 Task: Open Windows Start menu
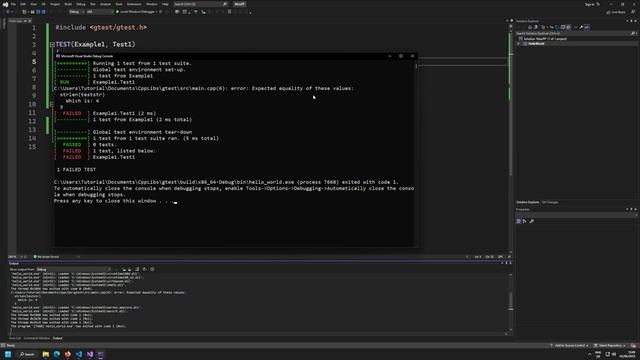(8, 354)
